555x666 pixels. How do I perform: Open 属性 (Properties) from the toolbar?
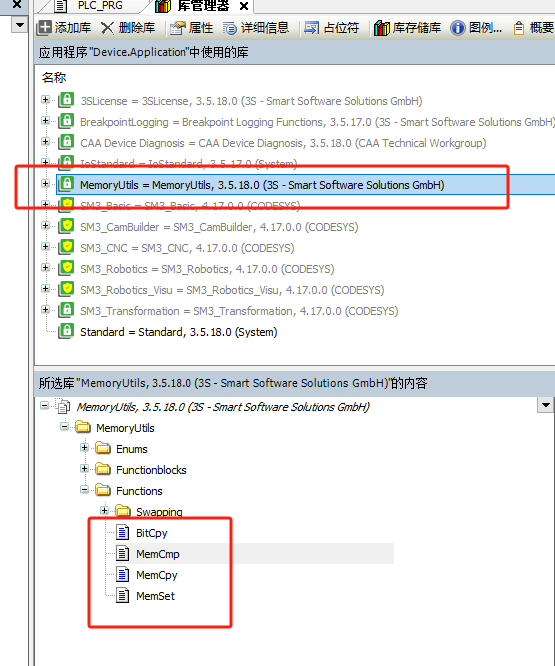[191, 28]
